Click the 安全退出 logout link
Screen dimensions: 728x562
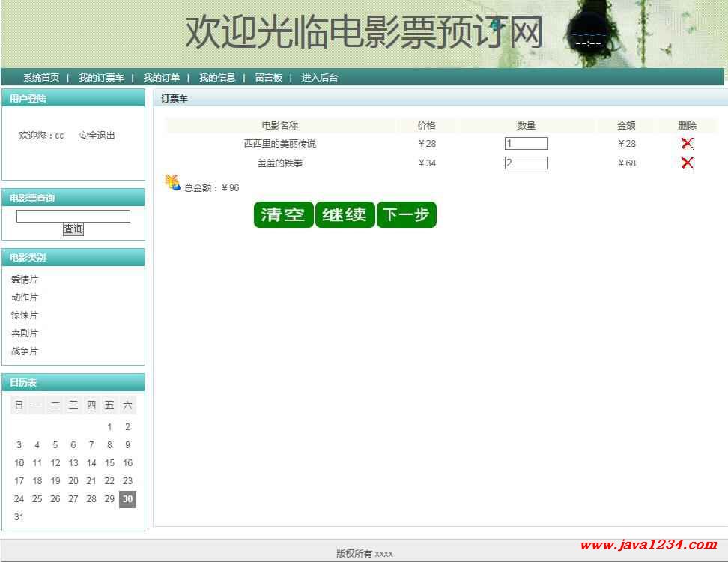[97, 136]
